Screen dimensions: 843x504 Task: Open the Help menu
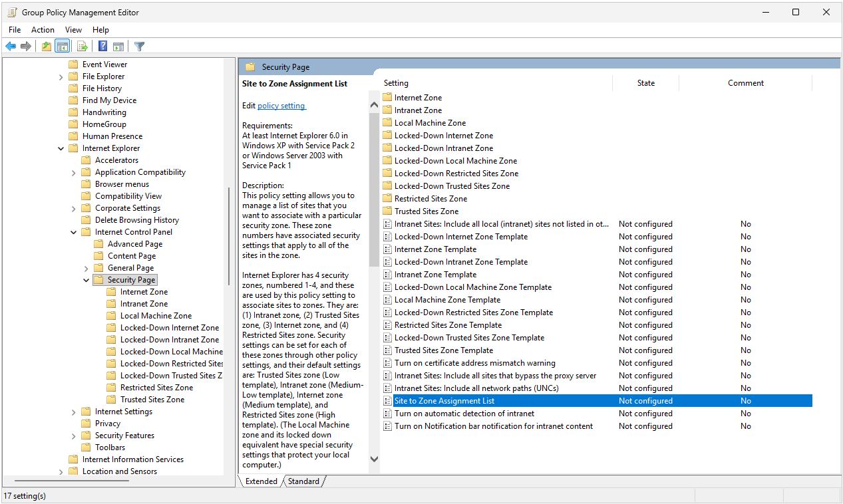100,30
